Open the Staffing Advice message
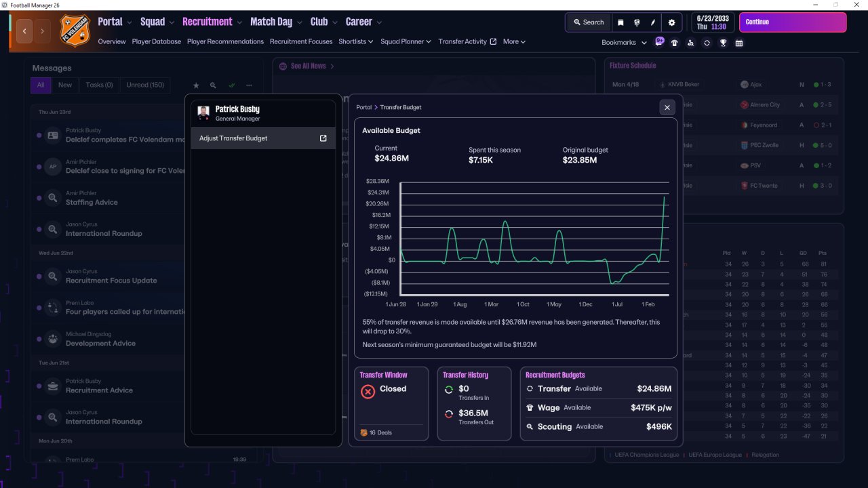The height and width of the screenshot is (488, 868). [x=92, y=203]
